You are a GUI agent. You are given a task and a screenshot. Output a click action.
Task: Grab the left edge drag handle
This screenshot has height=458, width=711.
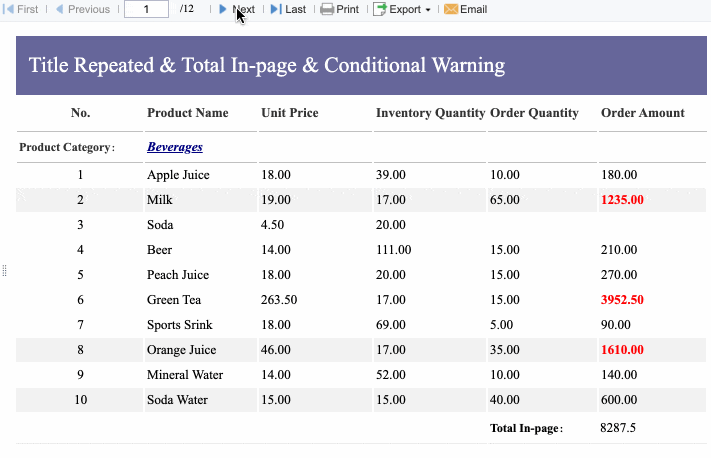click(4, 271)
